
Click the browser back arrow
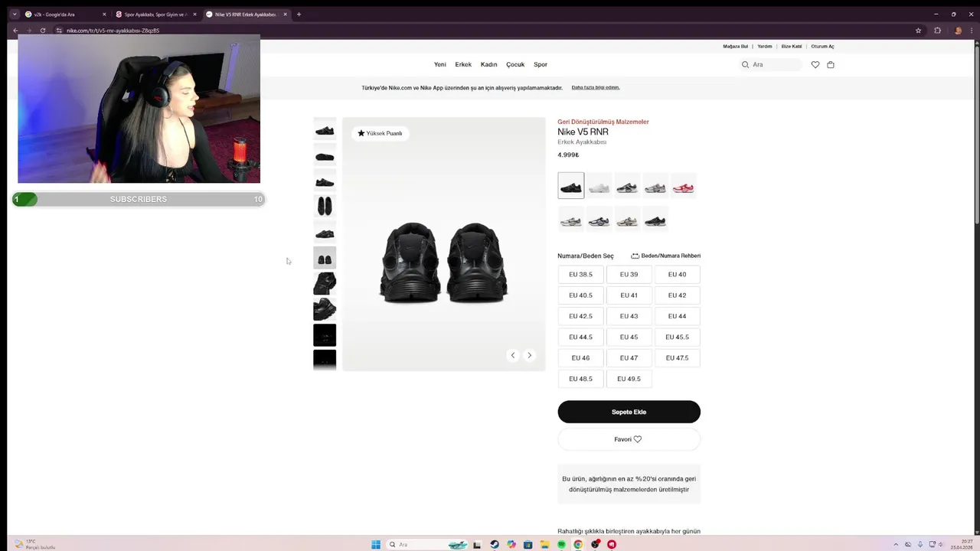pos(15,31)
